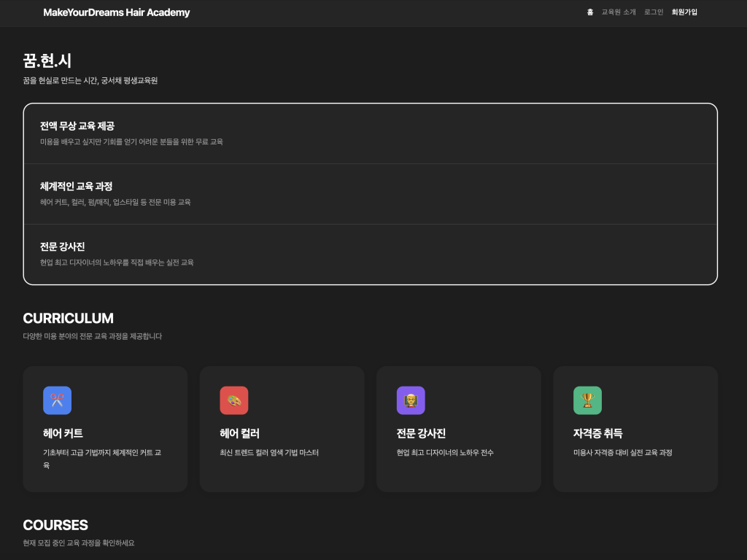Click the 회원가입 button in the header
This screenshot has height=560, width=747.
pos(684,12)
